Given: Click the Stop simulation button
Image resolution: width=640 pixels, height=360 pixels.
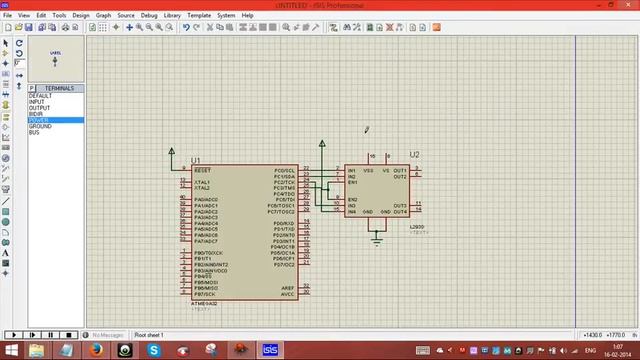Looking at the screenshot, I should [69, 335].
